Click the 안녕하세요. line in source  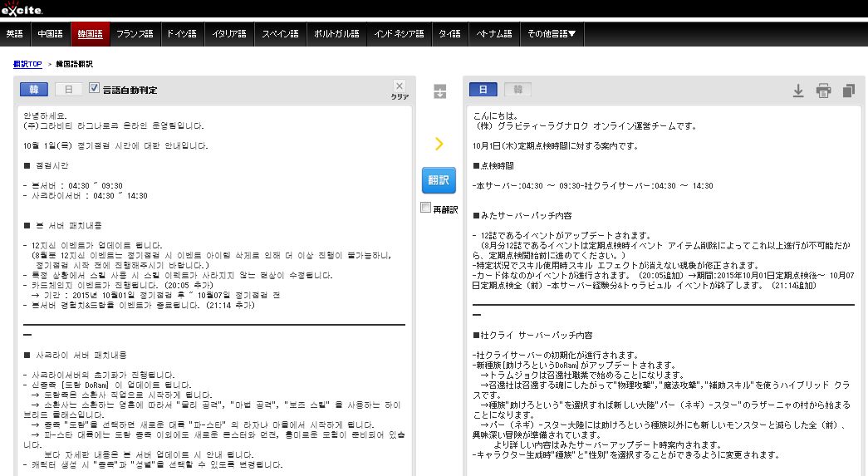point(45,115)
